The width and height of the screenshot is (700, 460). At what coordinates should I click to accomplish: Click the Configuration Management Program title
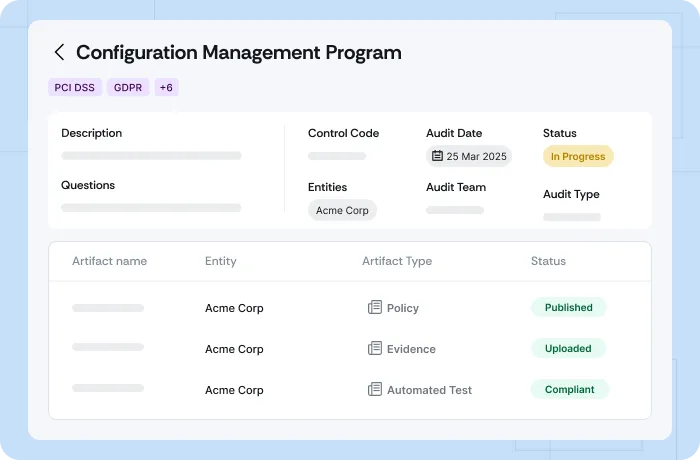tap(239, 53)
